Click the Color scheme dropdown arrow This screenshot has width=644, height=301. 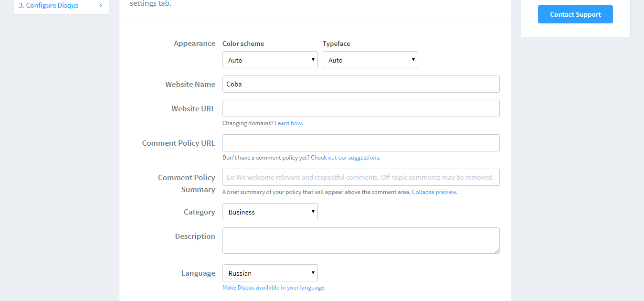[313, 60]
